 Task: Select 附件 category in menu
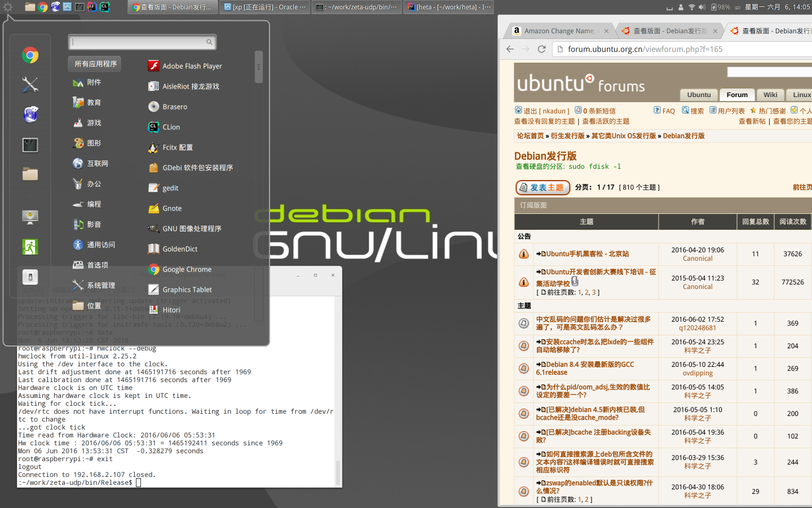tap(87, 82)
